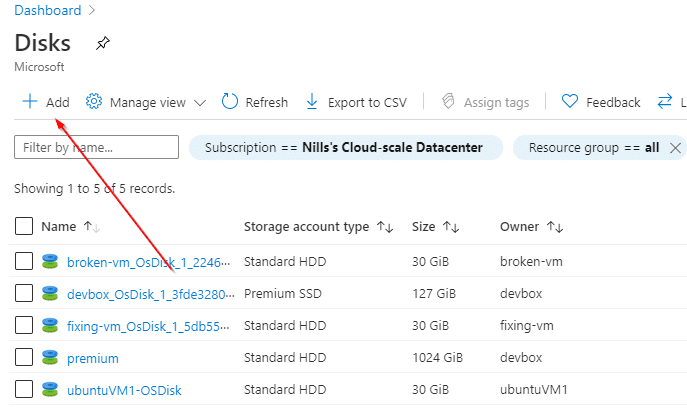The height and width of the screenshot is (418, 687).
Task: Click the Refresh circular arrow icon
Action: tap(230, 101)
